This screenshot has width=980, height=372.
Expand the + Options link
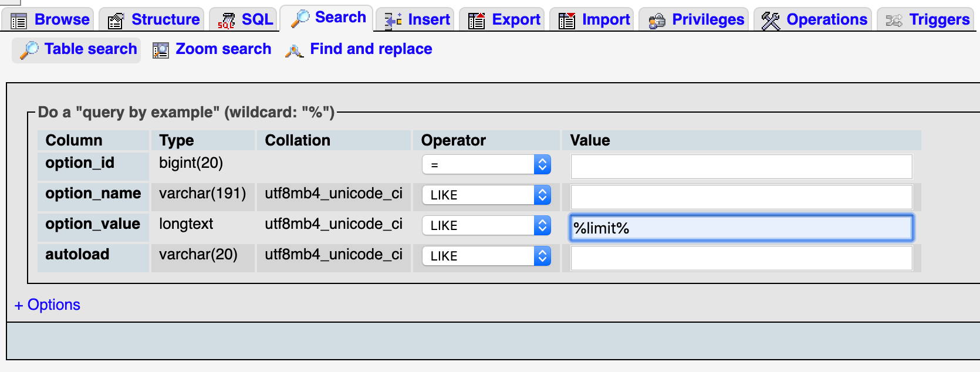48,305
